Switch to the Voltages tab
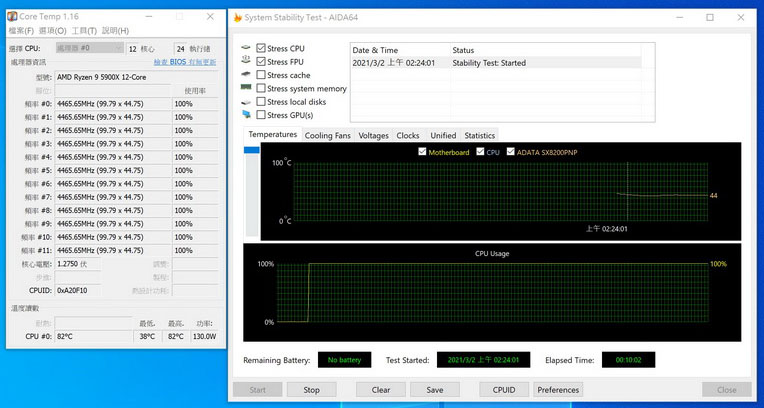The height and width of the screenshot is (408, 764). 374,136
